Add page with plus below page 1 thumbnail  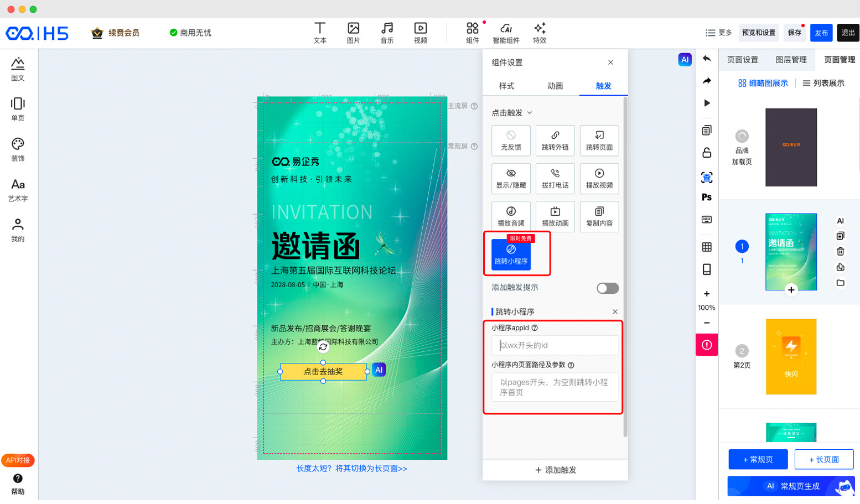point(791,290)
